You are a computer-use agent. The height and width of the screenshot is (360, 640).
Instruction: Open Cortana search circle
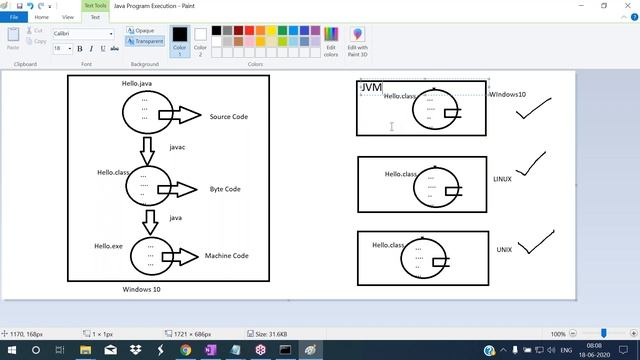[36, 350]
